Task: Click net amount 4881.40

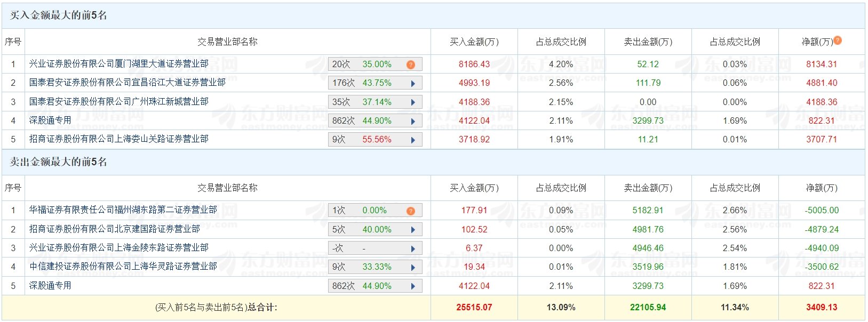Action: coord(822,83)
